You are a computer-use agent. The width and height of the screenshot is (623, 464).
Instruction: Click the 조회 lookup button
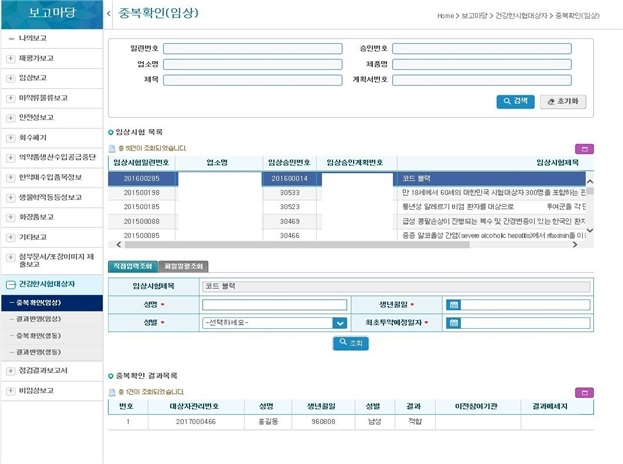(351, 343)
